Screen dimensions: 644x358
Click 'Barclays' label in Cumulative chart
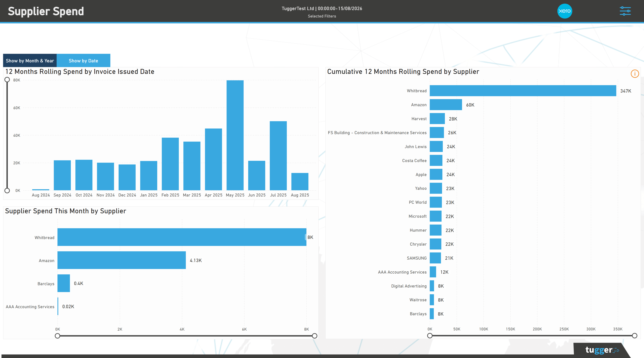pyautogui.click(x=418, y=314)
